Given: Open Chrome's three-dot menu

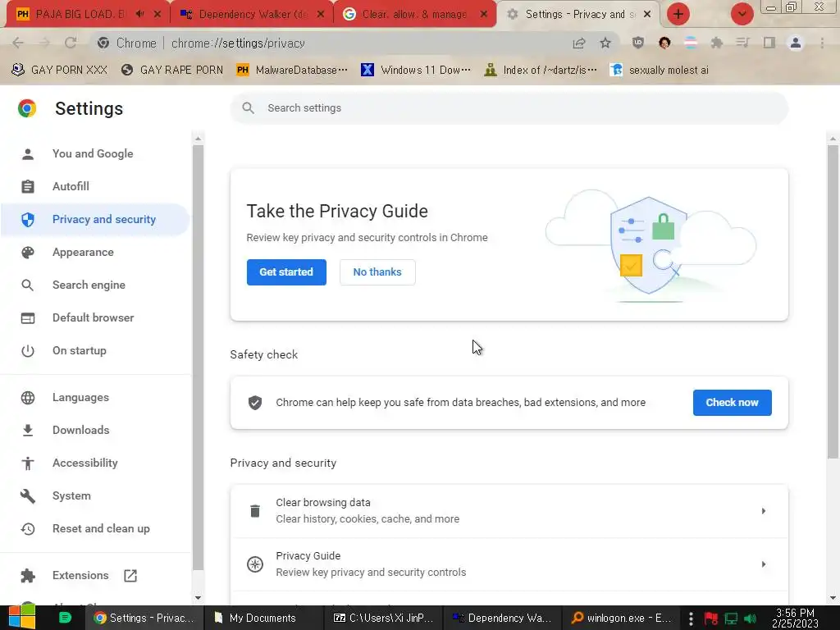Looking at the screenshot, I should coord(822,43).
